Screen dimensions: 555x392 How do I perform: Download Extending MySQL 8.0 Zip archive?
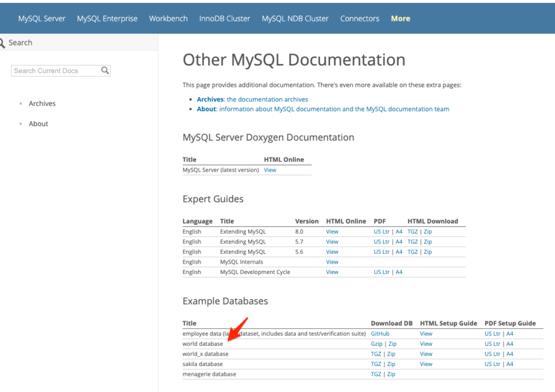point(428,232)
